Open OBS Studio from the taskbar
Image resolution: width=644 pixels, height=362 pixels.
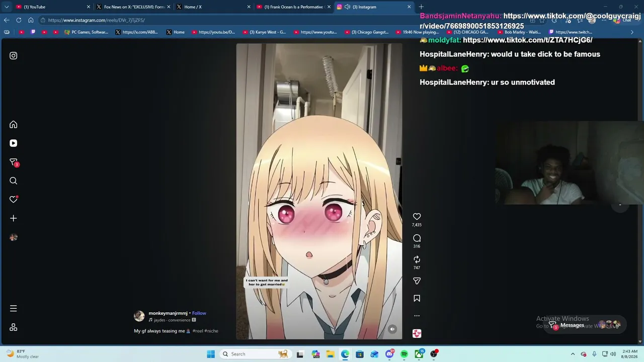pos(434,354)
